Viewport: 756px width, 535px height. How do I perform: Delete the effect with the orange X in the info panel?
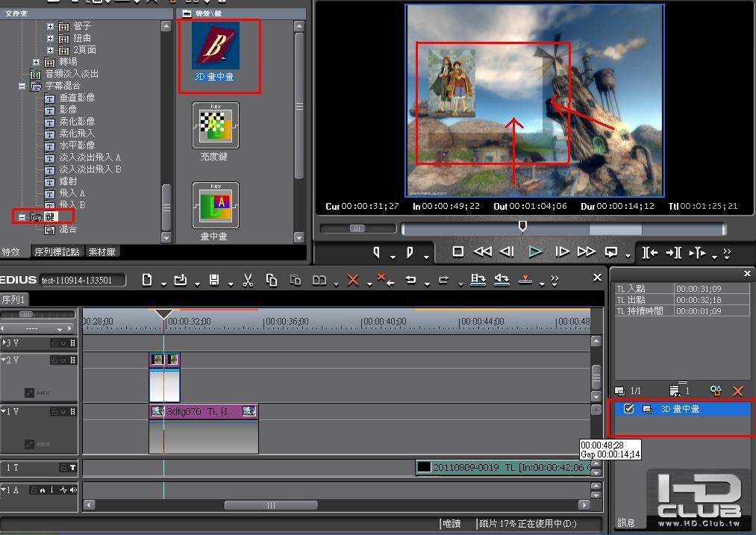click(737, 391)
